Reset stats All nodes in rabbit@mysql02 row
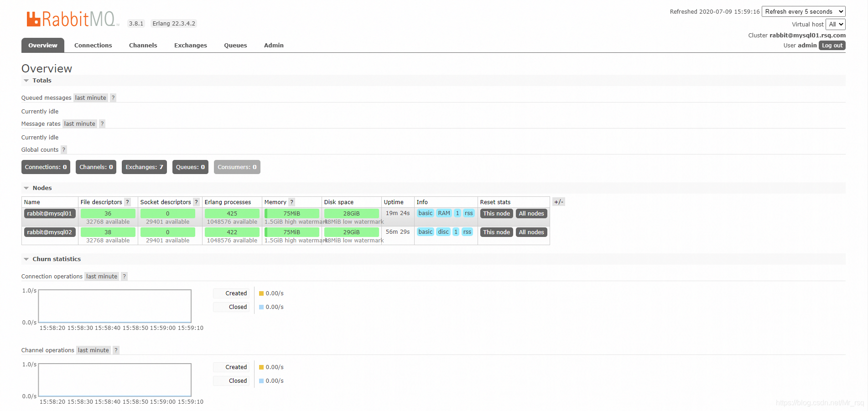The height and width of the screenshot is (411, 868). 531,232
